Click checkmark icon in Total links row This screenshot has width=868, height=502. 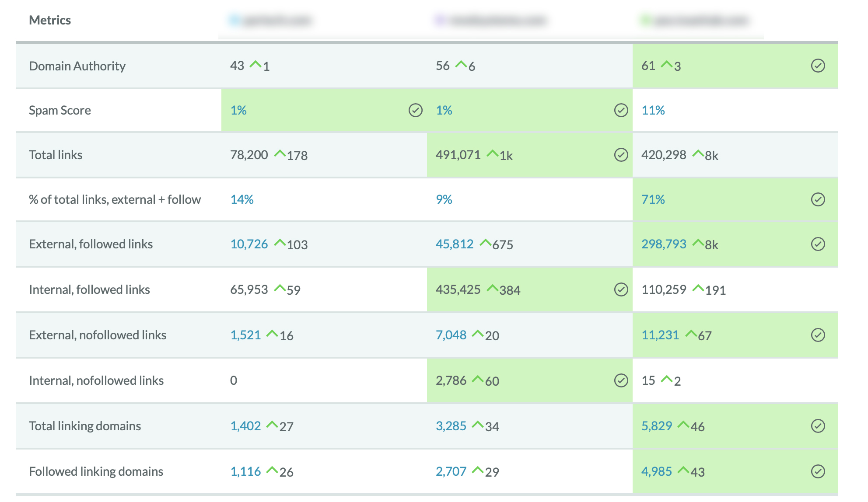621,155
